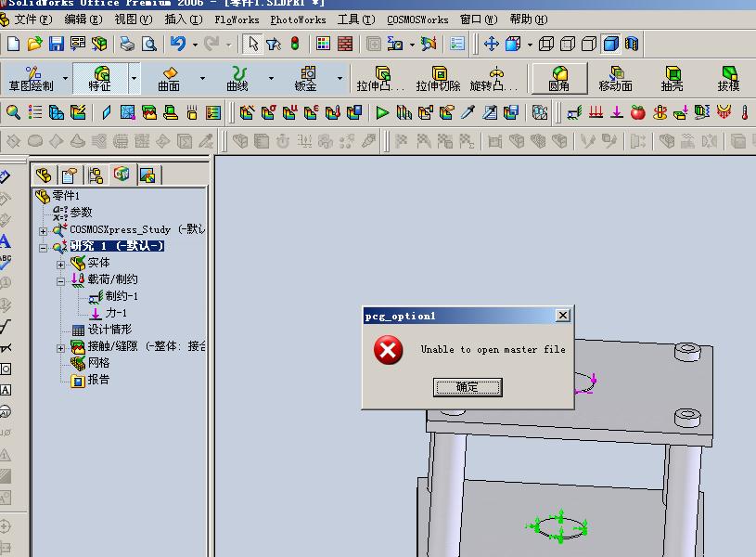The width and height of the screenshot is (756, 557).
Task: Open the FloWorks menu
Action: click(237, 19)
